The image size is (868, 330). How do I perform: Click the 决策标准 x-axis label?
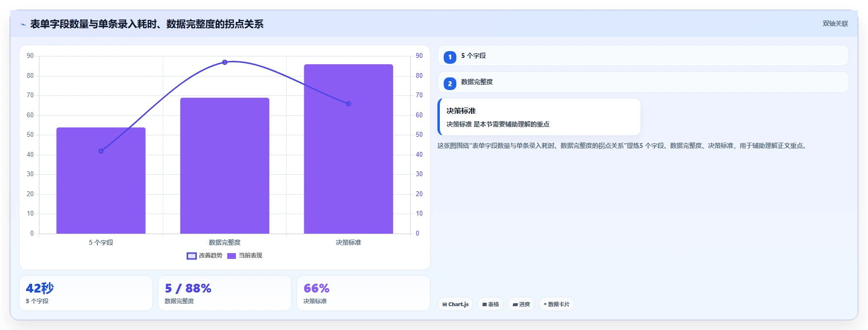click(x=348, y=242)
